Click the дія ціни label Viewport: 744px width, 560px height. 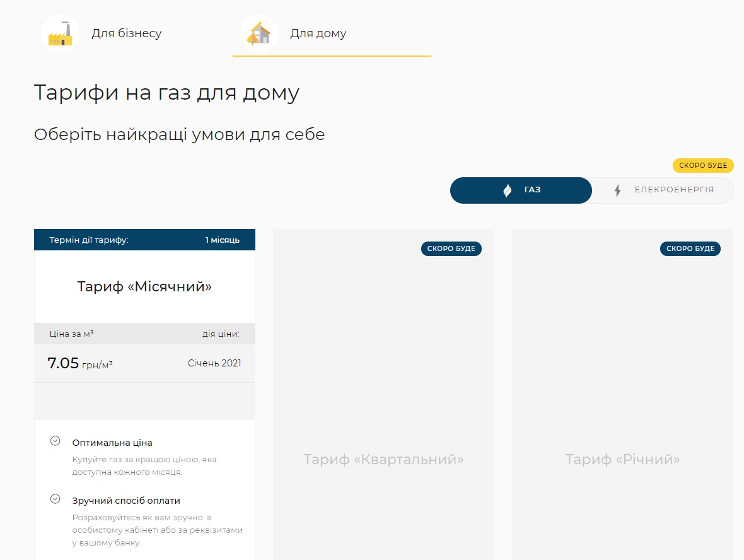point(221,334)
